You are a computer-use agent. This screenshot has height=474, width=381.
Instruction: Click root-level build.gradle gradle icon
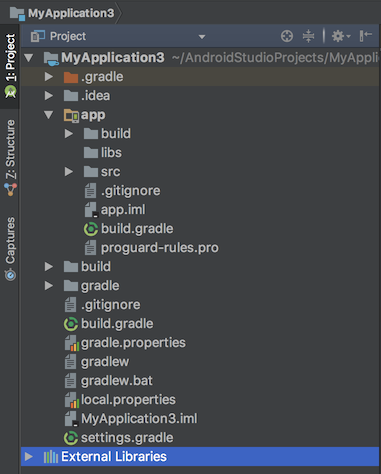click(x=71, y=324)
